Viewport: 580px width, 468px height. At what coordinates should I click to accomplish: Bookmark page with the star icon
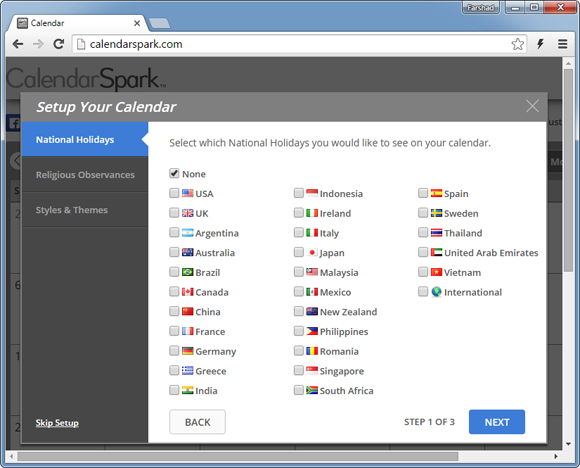tap(517, 44)
